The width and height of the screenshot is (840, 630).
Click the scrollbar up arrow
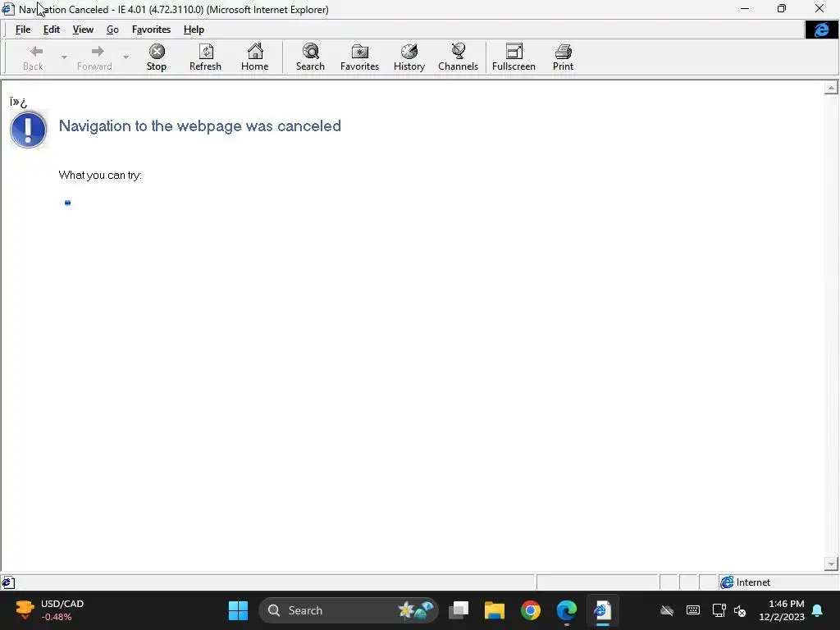click(831, 88)
